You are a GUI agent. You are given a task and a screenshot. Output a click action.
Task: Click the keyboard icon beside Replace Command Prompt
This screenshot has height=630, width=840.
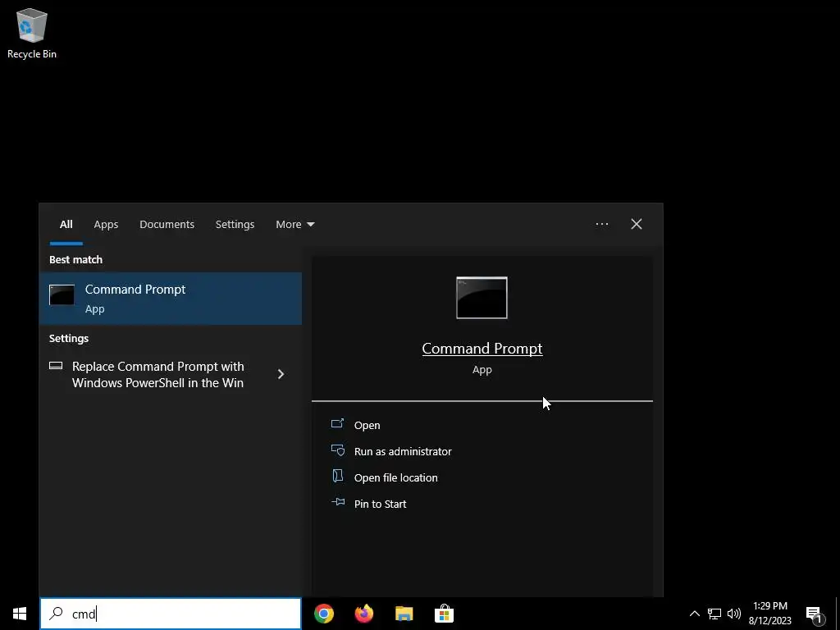point(56,366)
